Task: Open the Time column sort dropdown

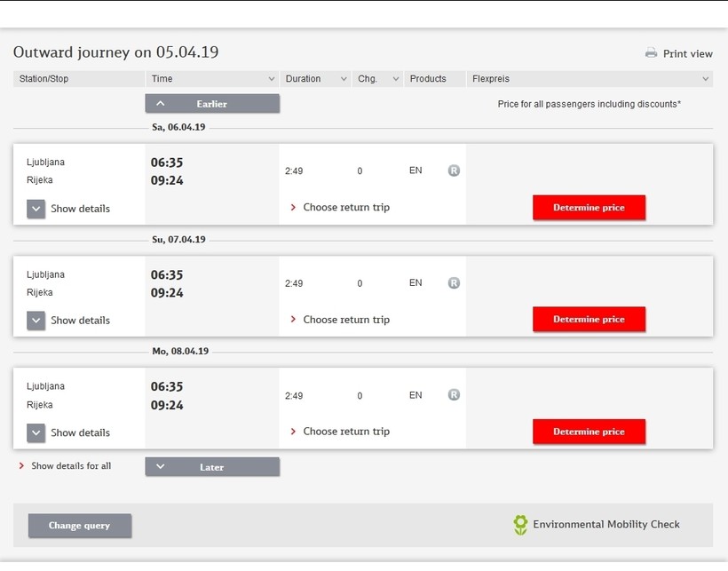Action: (x=271, y=79)
